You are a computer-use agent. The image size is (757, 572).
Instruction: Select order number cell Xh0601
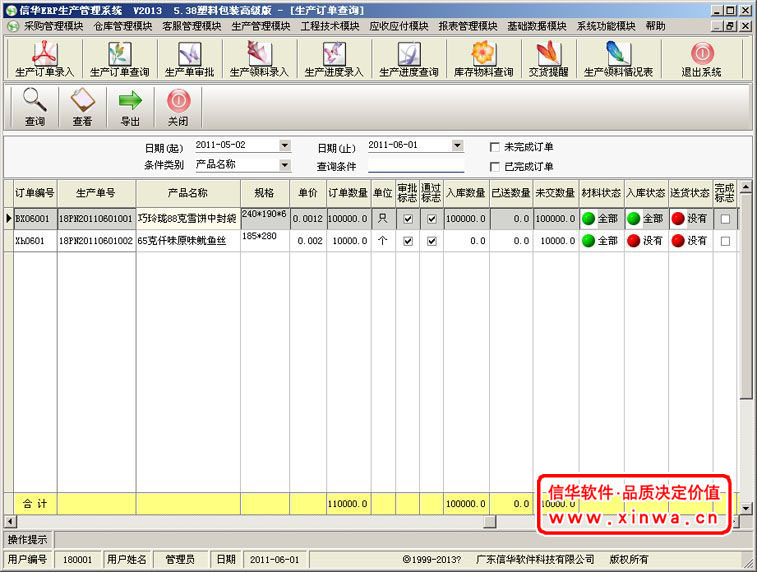pyautogui.click(x=35, y=241)
